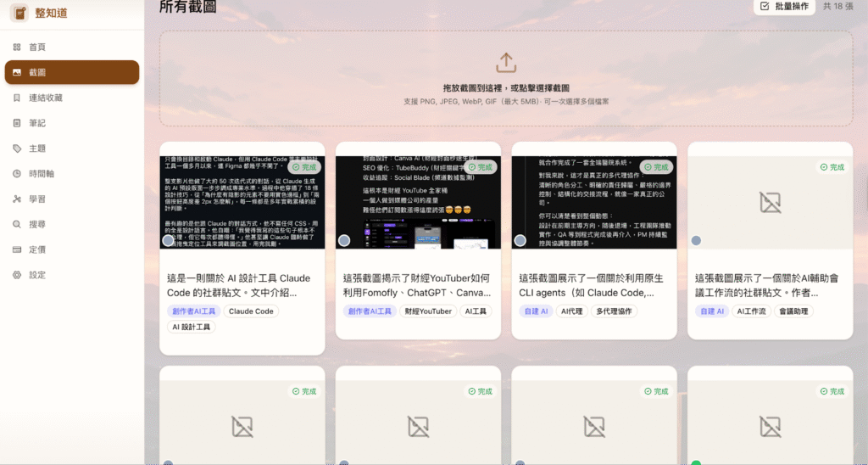
Task: Click '這張截圖揭示了財經YouTuber如何' description
Action: pos(417,285)
